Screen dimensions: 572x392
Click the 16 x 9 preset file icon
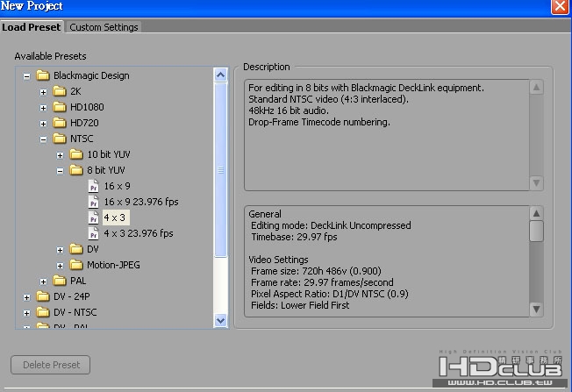94,186
